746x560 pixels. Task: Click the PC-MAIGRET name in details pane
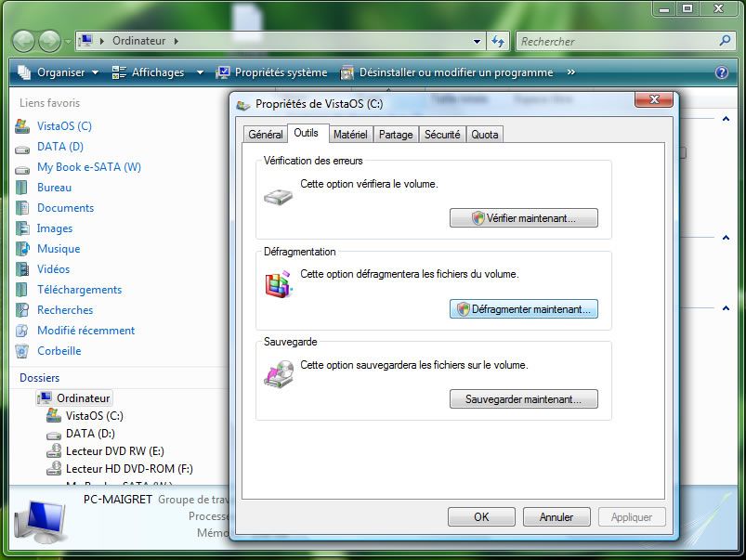point(117,499)
